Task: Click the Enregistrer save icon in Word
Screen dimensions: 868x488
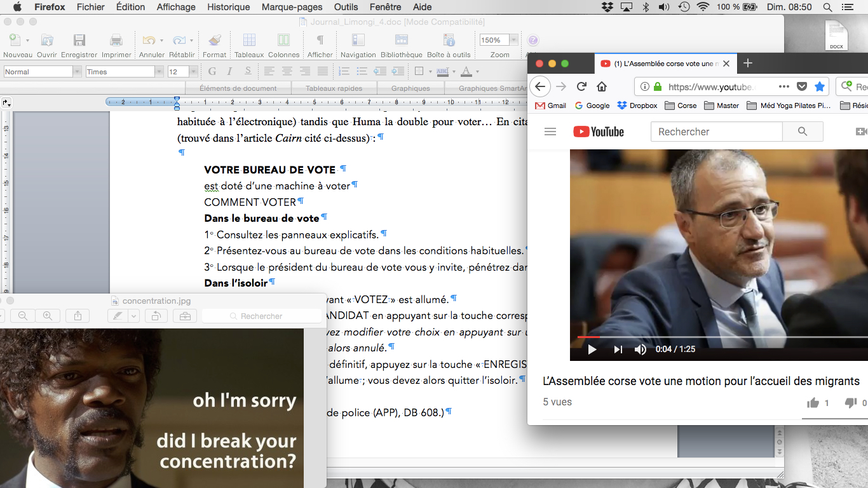Action: coord(79,41)
